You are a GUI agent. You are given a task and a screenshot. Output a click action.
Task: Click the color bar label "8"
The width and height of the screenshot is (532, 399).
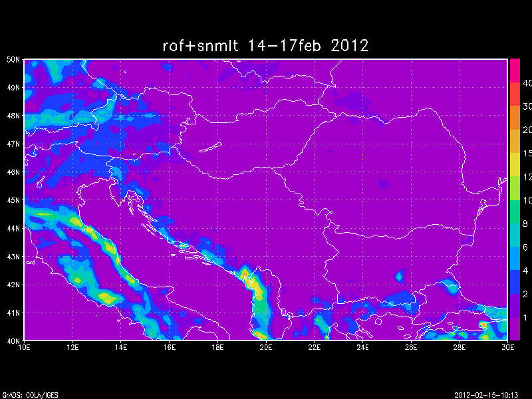click(x=525, y=223)
